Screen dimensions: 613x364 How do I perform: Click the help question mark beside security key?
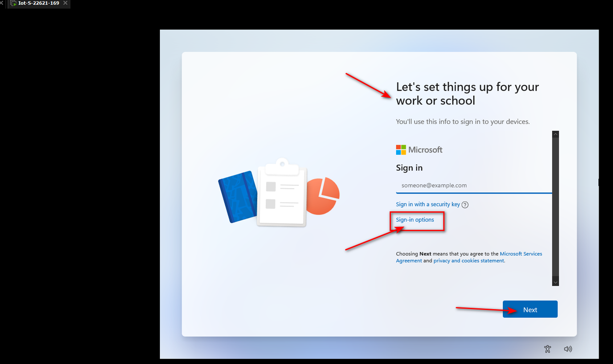pyautogui.click(x=465, y=205)
